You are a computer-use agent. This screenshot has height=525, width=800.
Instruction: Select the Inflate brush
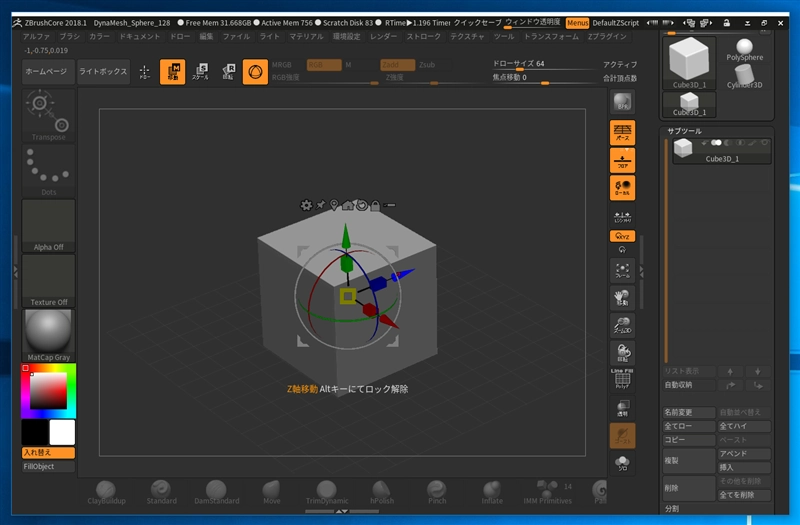click(x=492, y=492)
